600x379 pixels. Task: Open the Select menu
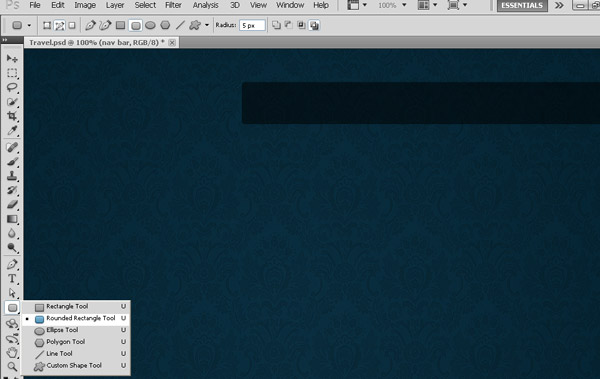click(x=145, y=5)
